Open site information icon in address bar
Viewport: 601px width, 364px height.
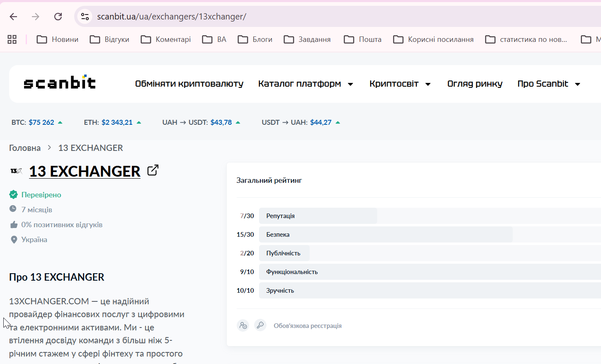(85, 17)
